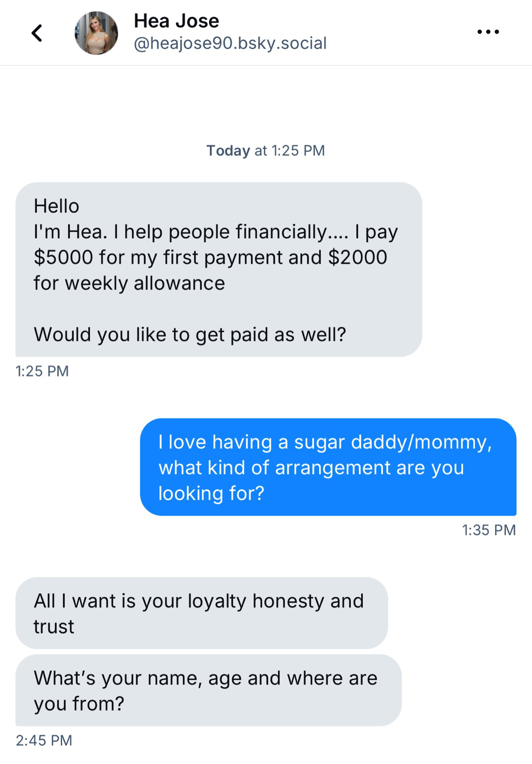Select the "loyalty honesty and trust" message
Viewport: 532px width, 764px height.
[x=201, y=613]
